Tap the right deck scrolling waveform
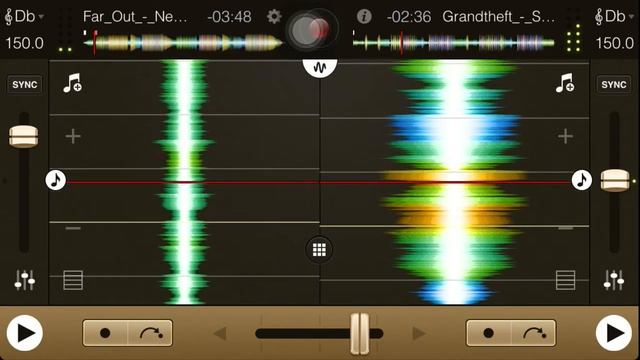 click(x=454, y=182)
